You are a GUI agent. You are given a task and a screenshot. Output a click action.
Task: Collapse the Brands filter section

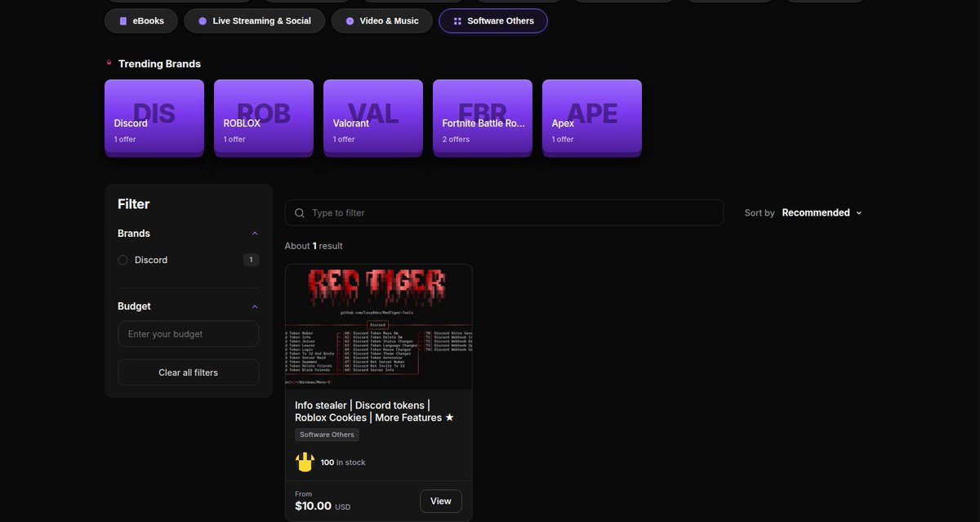point(255,234)
